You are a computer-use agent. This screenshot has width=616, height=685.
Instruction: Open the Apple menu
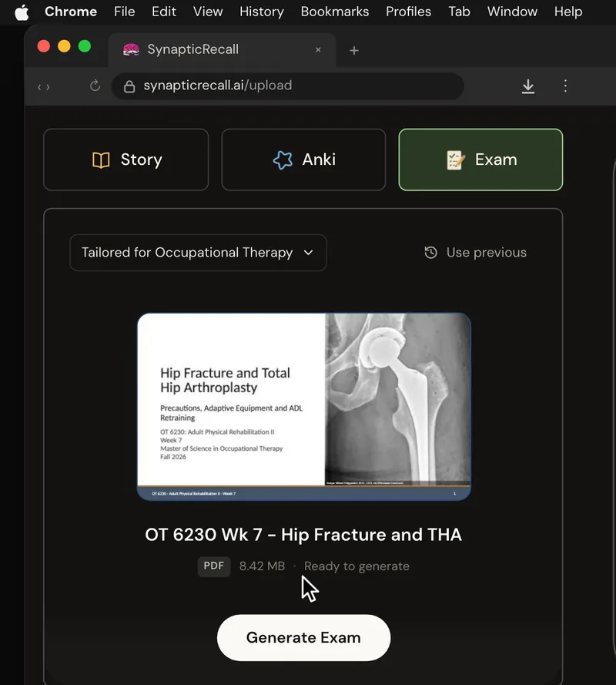[x=22, y=12]
